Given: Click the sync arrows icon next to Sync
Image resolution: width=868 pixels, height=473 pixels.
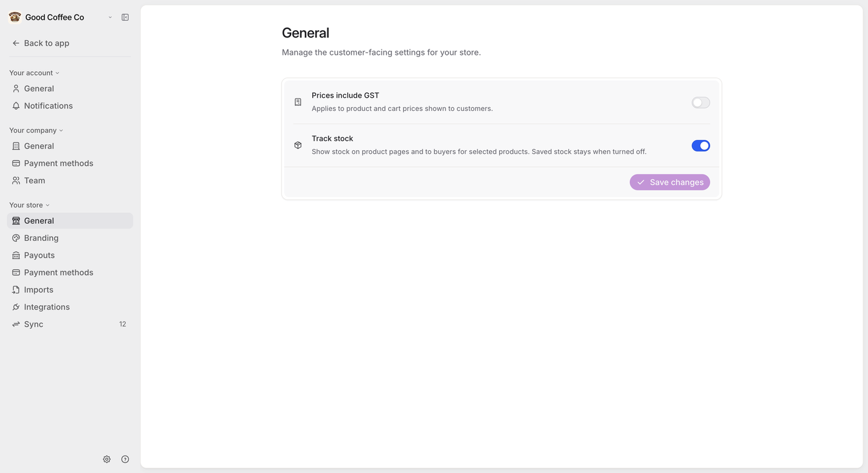Looking at the screenshot, I should click(x=16, y=325).
